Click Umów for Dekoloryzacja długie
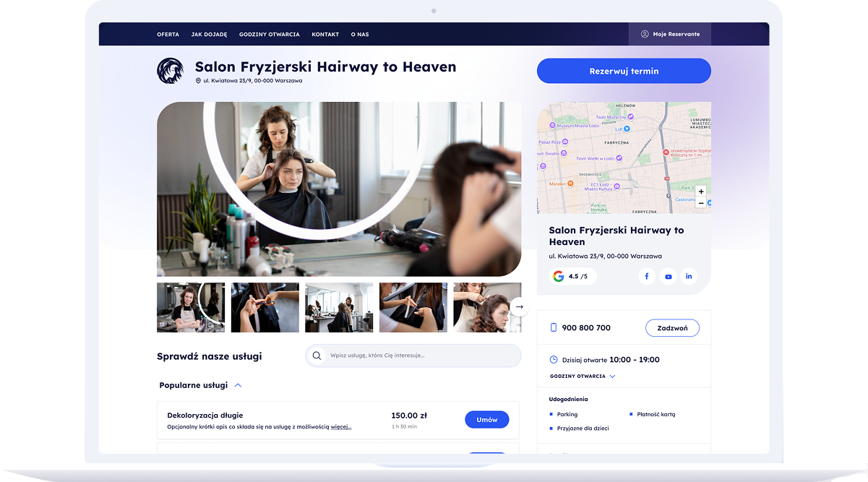The width and height of the screenshot is (868, 482). click(486, 420)
